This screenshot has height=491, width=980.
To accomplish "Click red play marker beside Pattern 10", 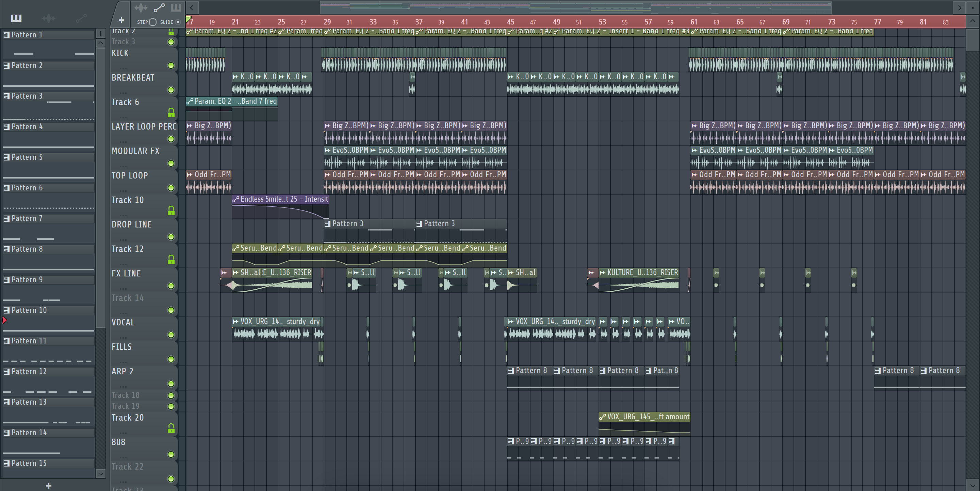I will coord(4,320).
